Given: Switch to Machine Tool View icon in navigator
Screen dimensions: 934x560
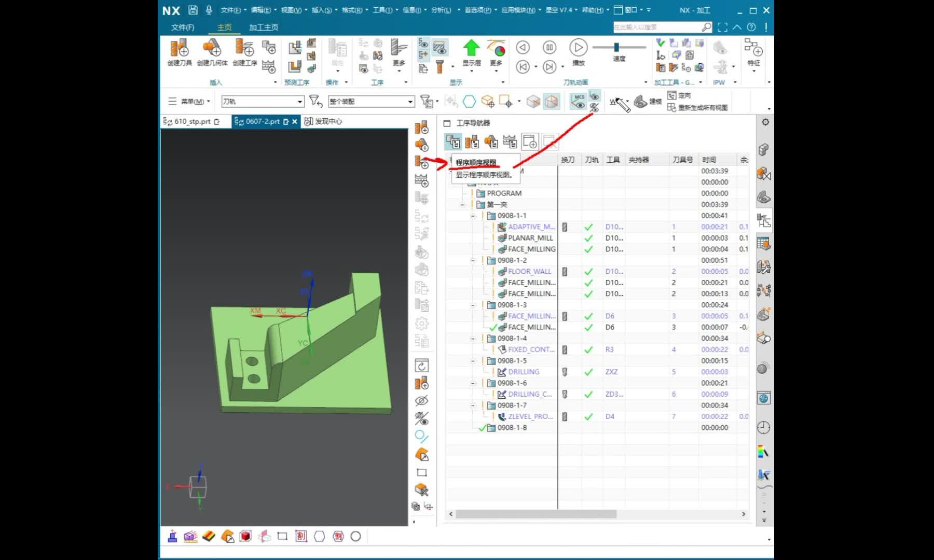Looking at the screenshot, I should pyautogui.click(x=472, y=142).
